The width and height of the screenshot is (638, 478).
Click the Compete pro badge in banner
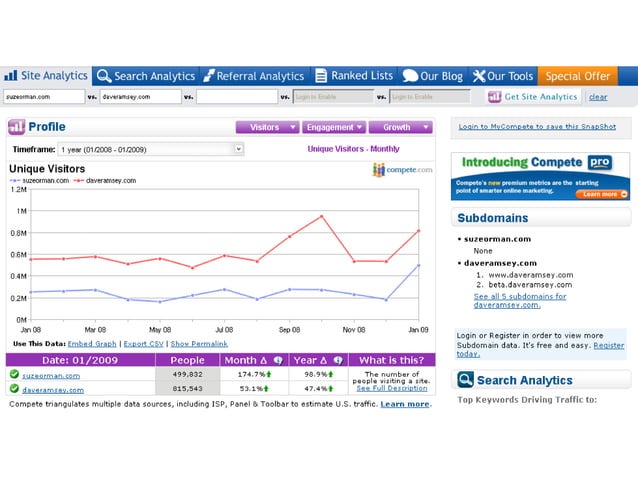pyautogui.click(x=600, y=162)
